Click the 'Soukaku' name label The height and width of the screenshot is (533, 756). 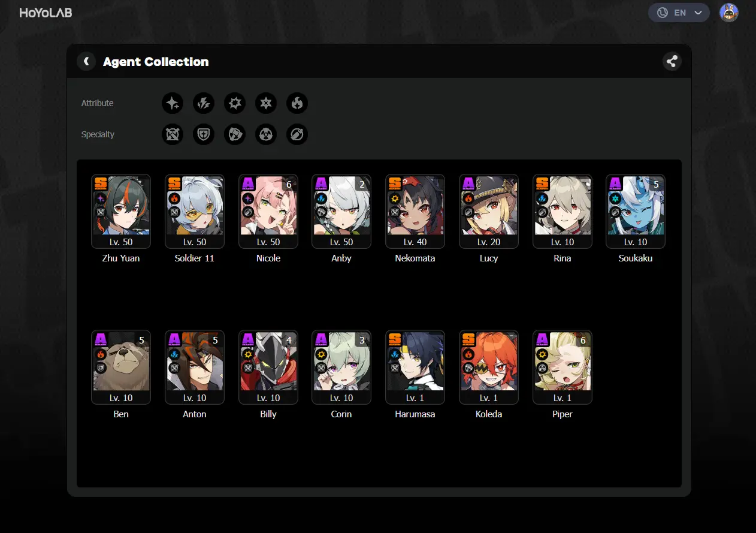(636, 258)
